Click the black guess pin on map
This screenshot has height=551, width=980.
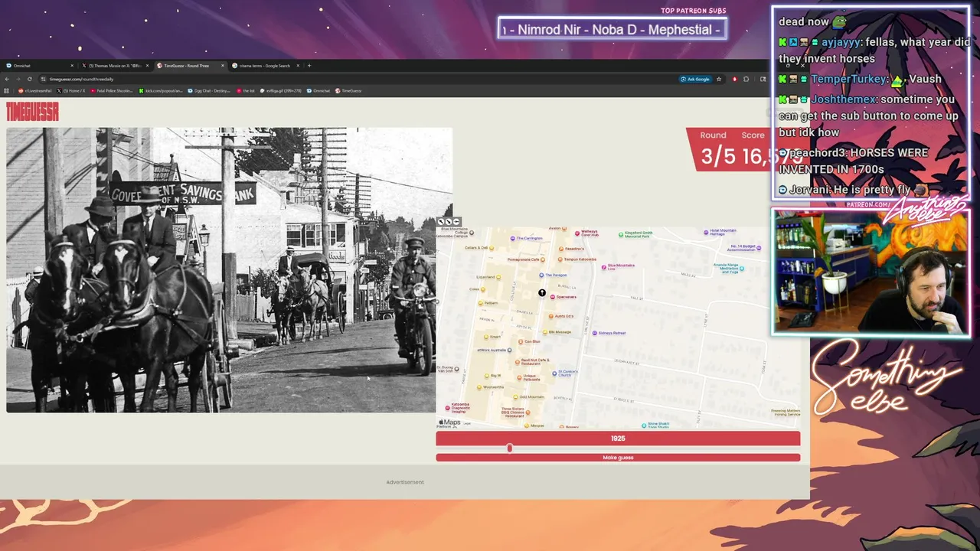pyautogui.click(x=542, y=292)
